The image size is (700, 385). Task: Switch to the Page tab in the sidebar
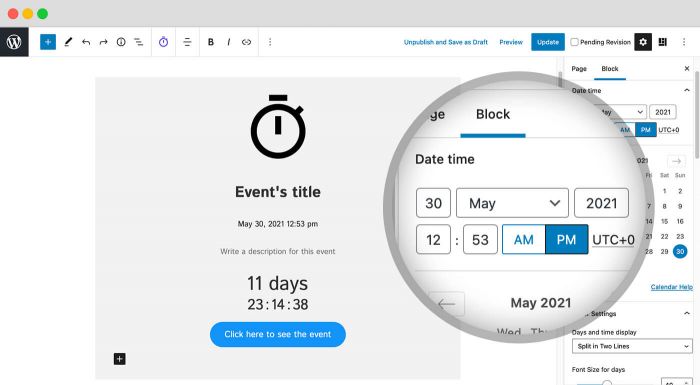click(579, 69)
